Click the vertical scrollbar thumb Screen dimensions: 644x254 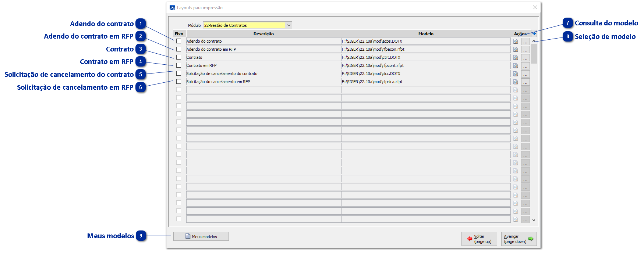click(534, 54)
